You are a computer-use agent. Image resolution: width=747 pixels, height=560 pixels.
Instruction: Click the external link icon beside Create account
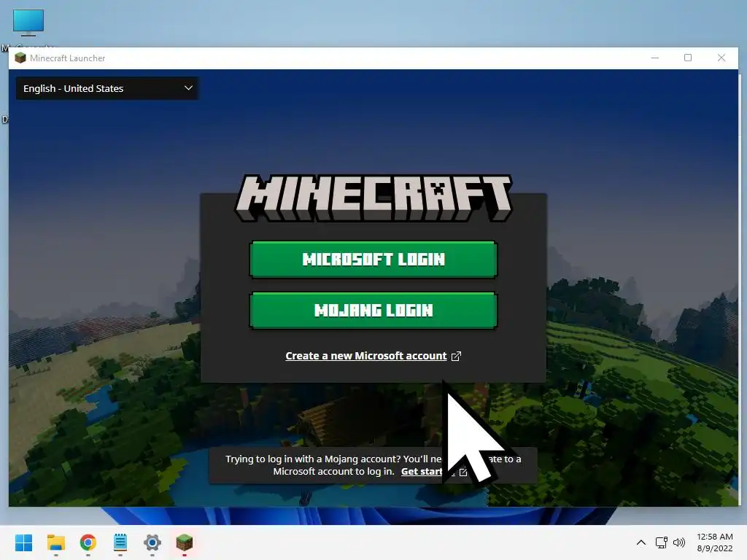[x=456, y=356]
